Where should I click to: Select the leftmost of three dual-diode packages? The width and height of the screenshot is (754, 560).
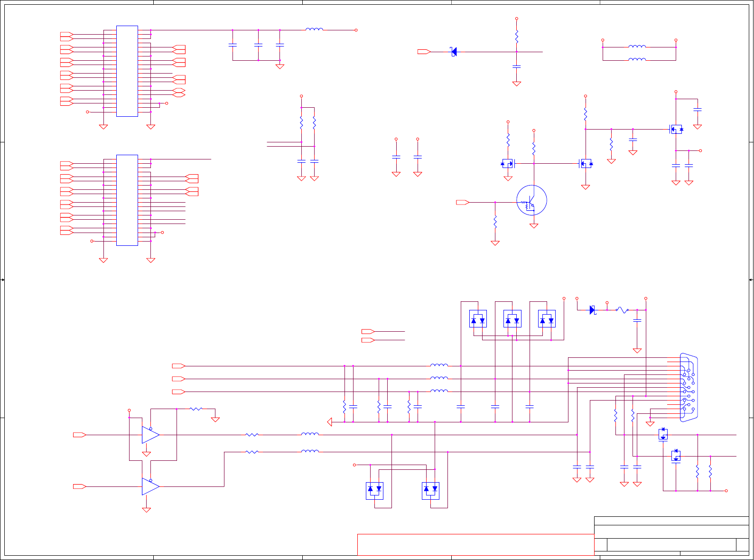tap(478, 319)
